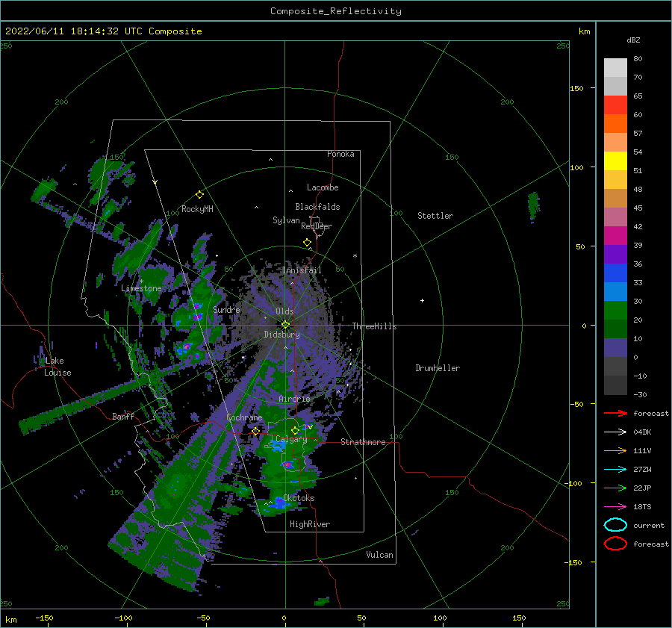Click the RockyMH label

[197, 209]
